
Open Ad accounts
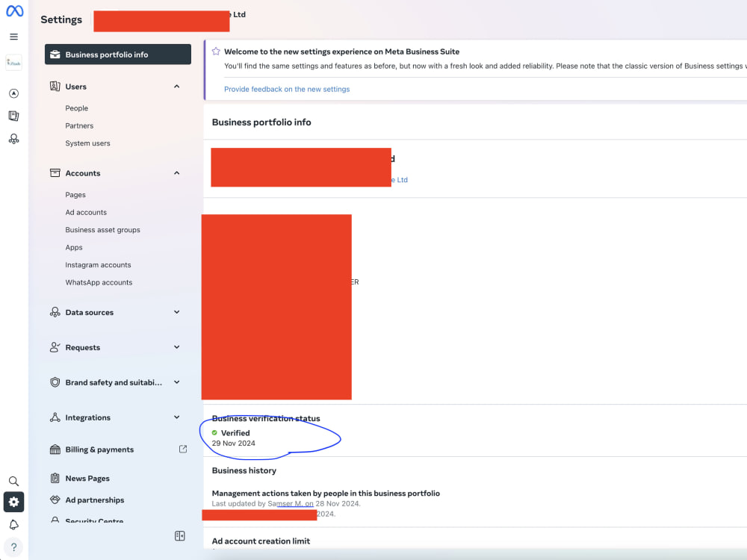[x=86, y=212]
